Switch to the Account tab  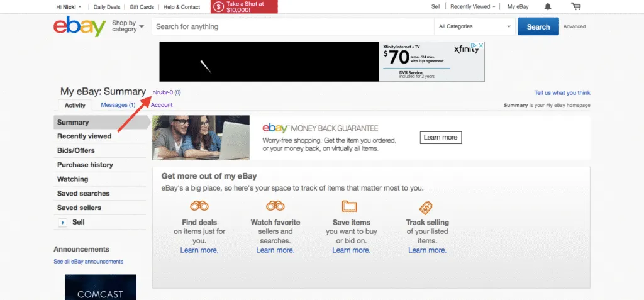[162, 105]
